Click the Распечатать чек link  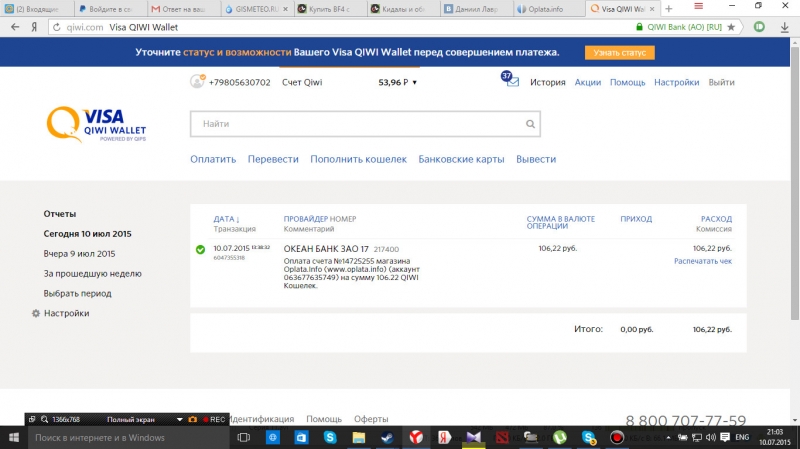703,261
